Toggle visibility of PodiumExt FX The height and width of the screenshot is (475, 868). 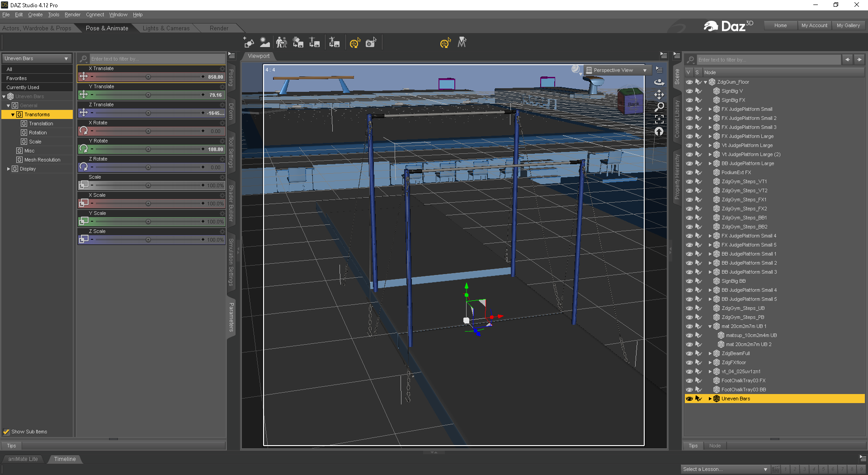click(689, 172)
